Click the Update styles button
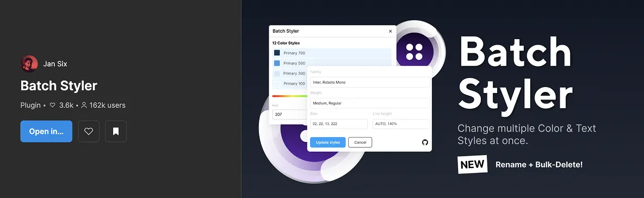The width and height of the screenshot is (644, 198). tap(328, 143)
